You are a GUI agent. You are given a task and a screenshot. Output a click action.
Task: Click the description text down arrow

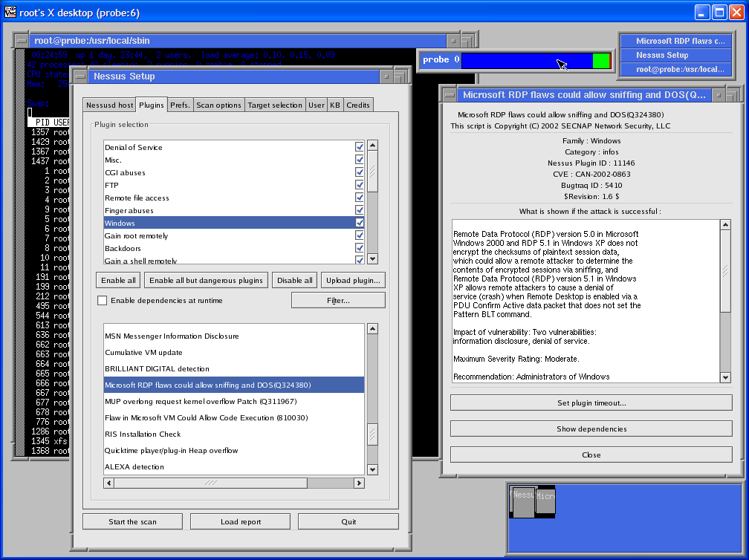[x=725, y=377]
